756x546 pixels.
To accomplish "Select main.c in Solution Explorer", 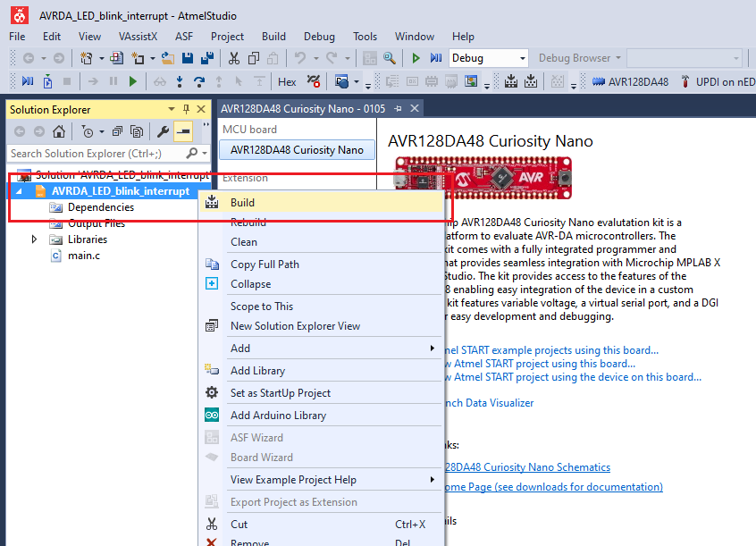I will coord(84,256).
